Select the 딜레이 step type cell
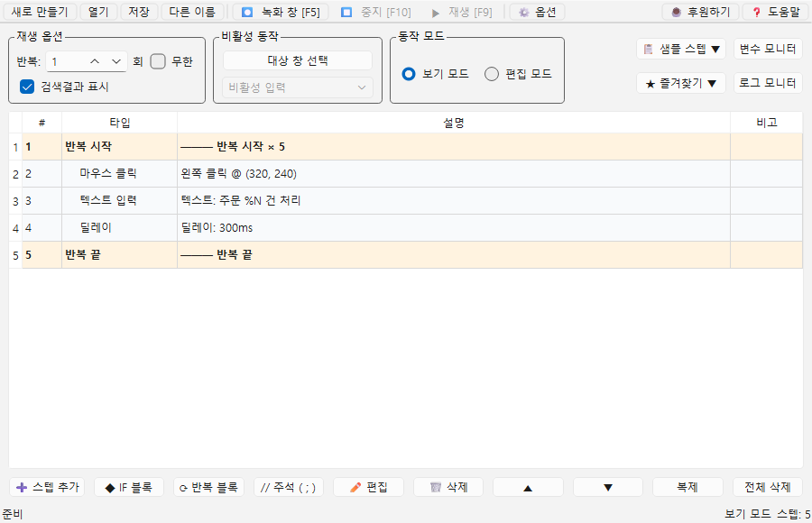 click(120, 227)
